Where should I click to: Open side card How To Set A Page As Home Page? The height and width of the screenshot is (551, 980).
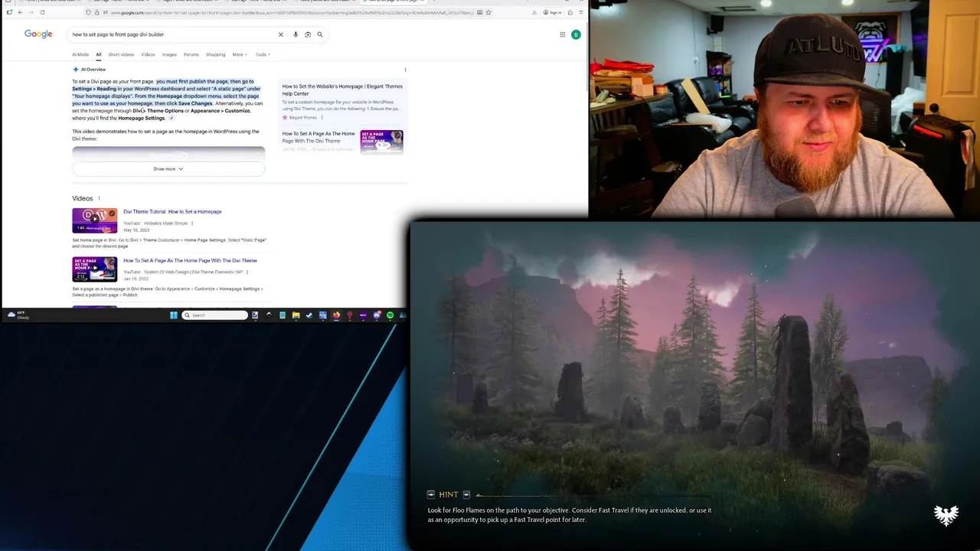pyautogui.click(x=318, y=137)
